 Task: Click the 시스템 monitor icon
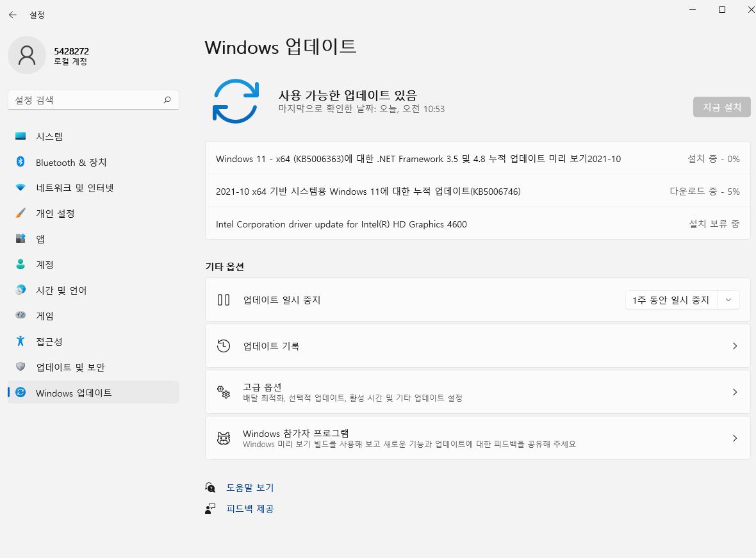tap(21, 136)
